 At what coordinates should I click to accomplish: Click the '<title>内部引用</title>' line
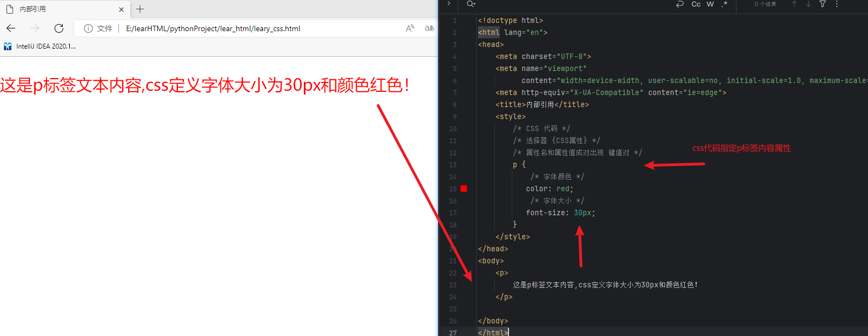click(x=542, y=104)
